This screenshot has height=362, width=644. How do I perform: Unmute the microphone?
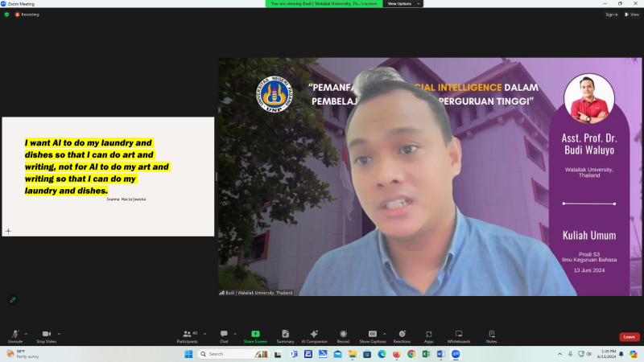[15, 336]
